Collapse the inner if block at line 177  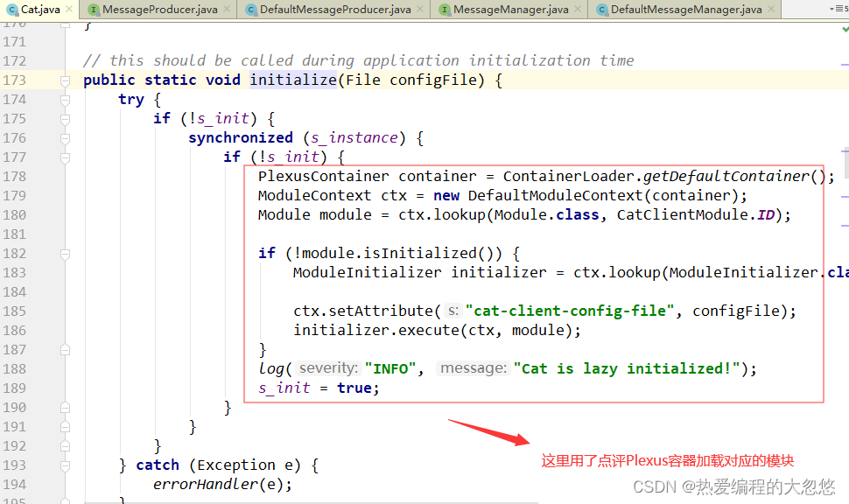pyautogui.click(x=65, y=157)
